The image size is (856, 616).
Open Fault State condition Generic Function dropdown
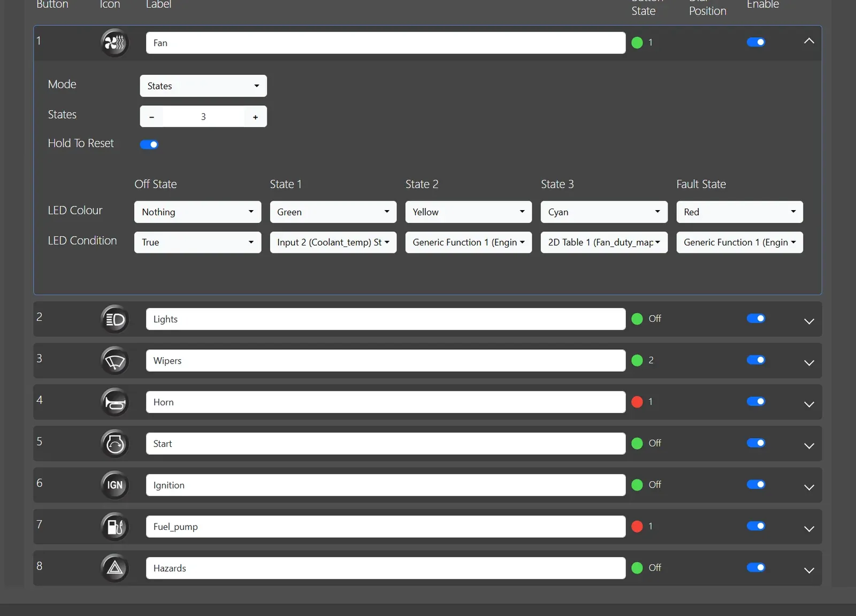click(x=740, y=242)
